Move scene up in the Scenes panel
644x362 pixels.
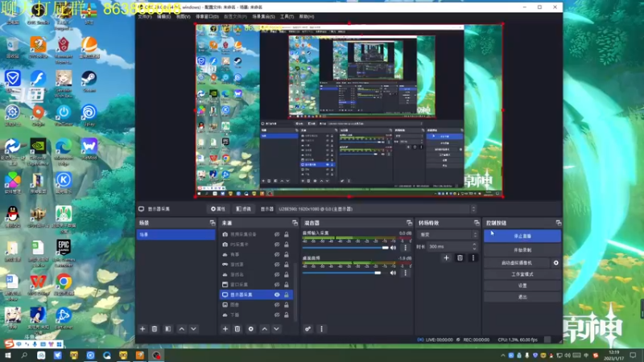pyautogui.click(x=182, y=329)
